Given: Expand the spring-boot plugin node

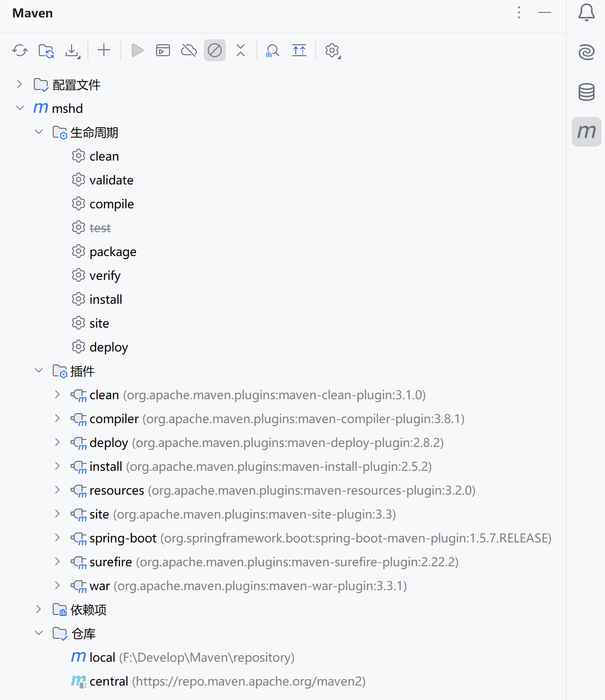Looking at the screenshot, I should click(57, 537).
